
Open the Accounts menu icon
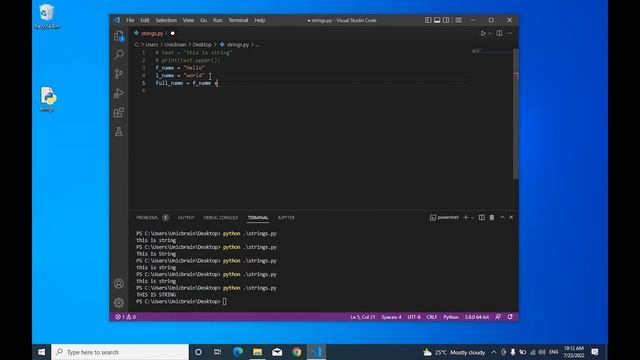(119, 283)
